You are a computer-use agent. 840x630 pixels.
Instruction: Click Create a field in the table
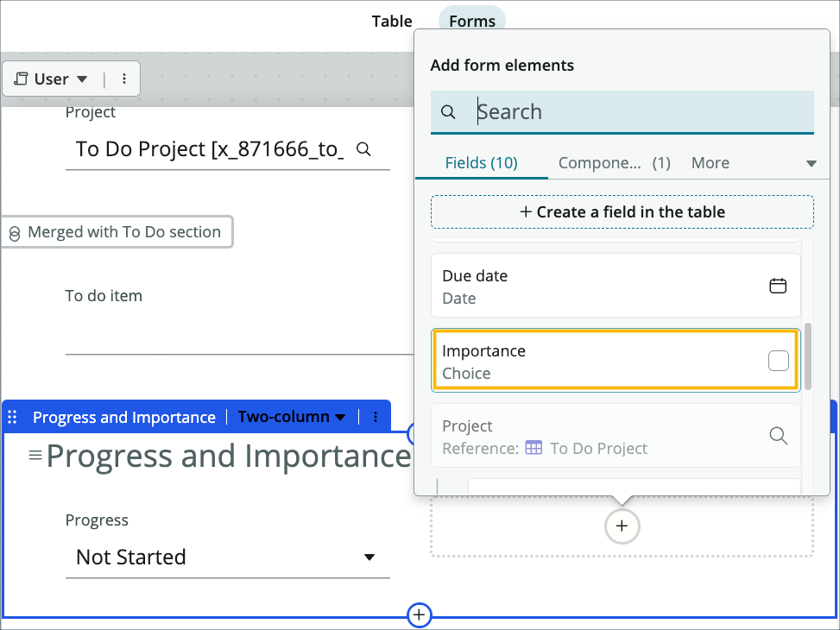(622, 211)
